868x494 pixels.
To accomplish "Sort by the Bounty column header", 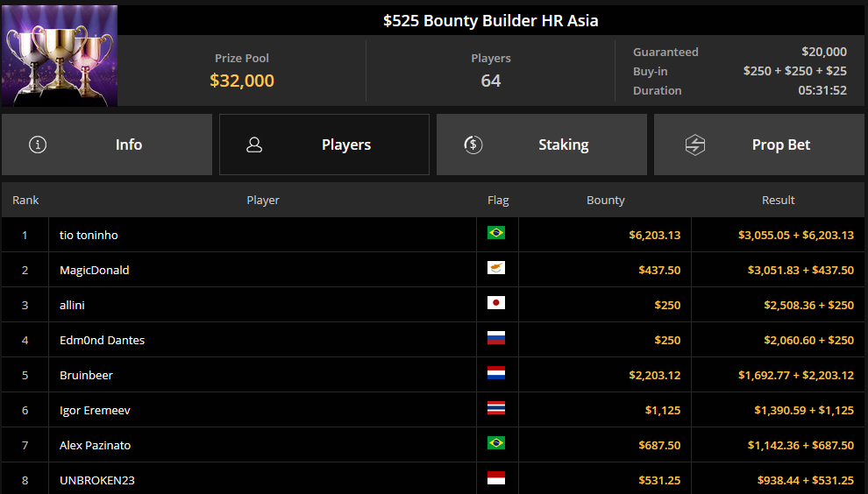I will click(606, 201).
